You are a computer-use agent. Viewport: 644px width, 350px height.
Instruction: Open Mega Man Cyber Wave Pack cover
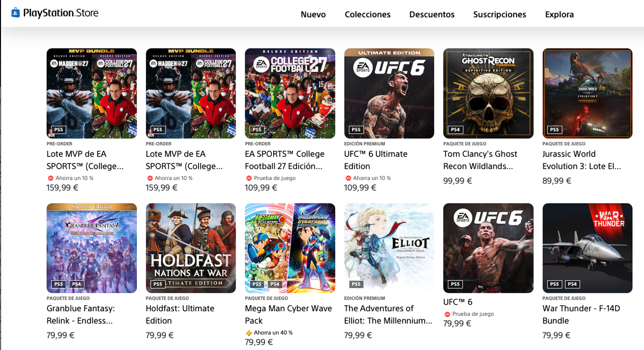click(x=290, y=248)
